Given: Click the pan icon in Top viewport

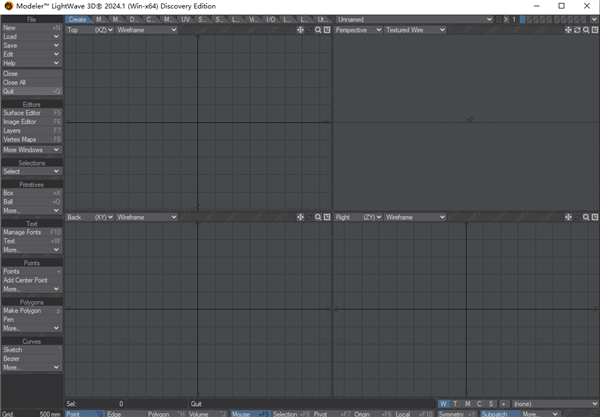Looking at the screenshot, I should [x=301, y=30].
